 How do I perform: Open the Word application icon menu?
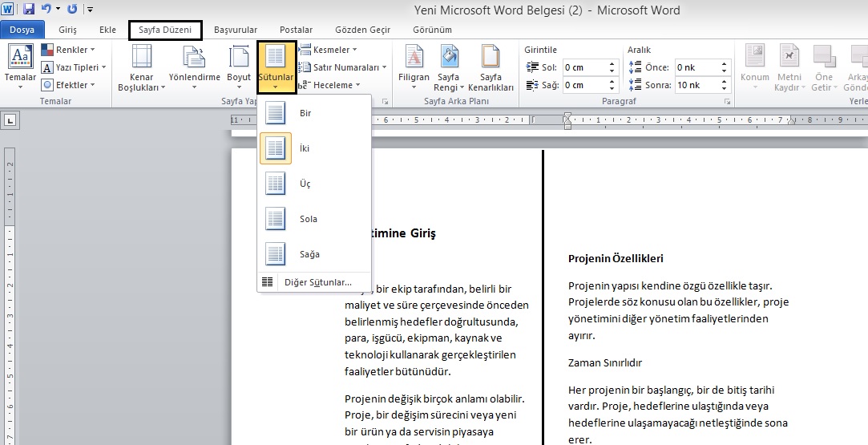pos(8,9)
